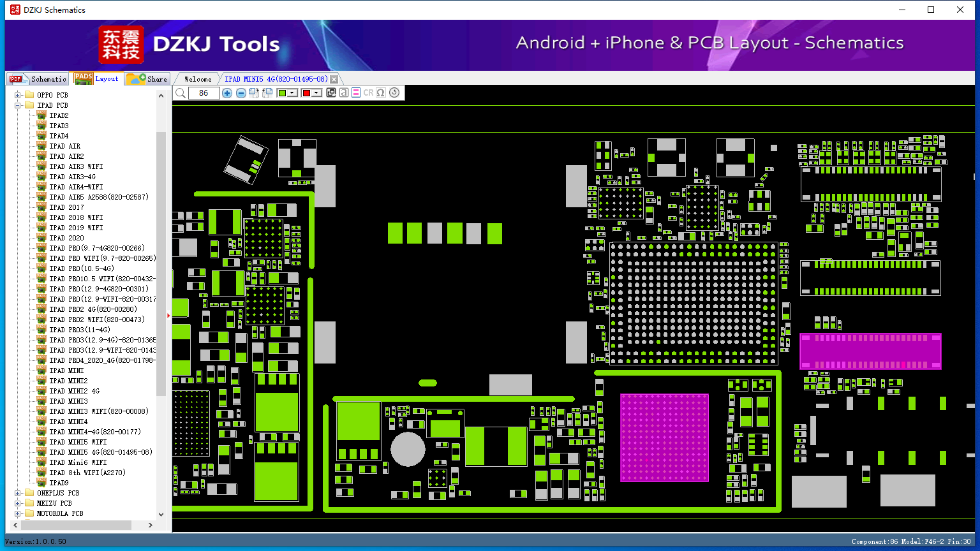This screenshot has height=551, width=980.
Task: Click the PADS icon beside IPAD AIR2
Action: 41,156
